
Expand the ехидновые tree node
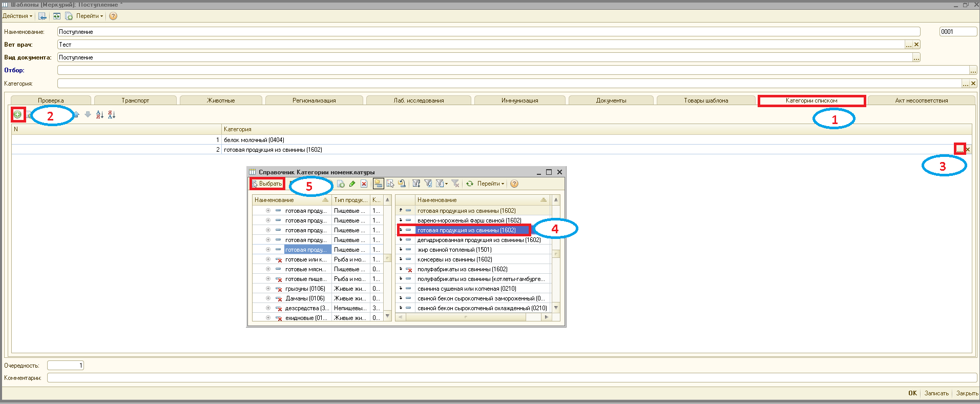268,318
